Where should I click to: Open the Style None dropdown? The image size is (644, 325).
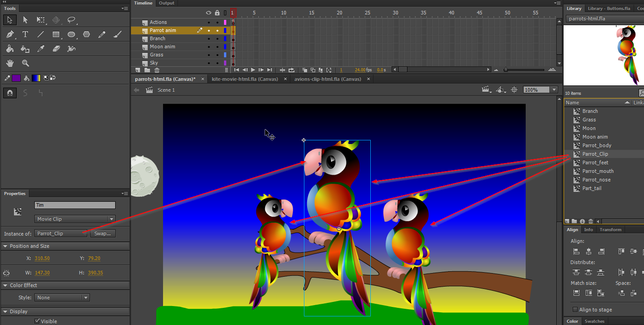pos(62,297)
